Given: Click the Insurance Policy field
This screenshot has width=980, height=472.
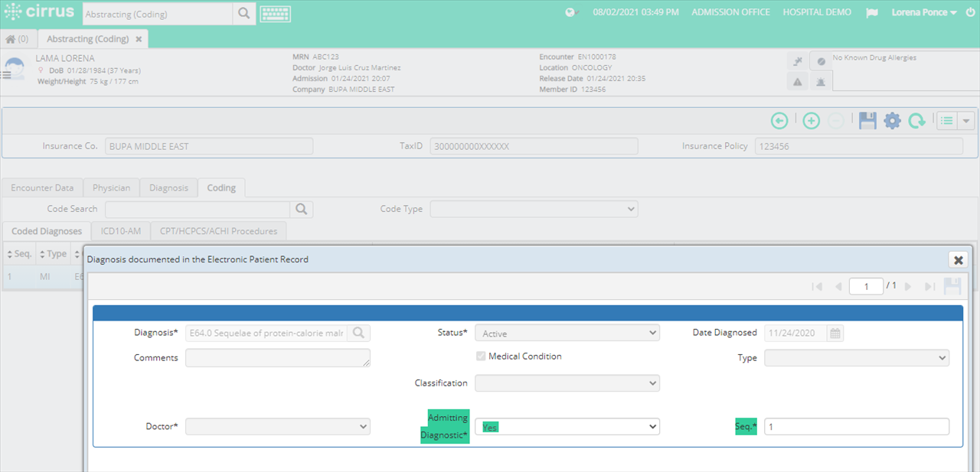Looking at the screenshot, I should [859, 146].
